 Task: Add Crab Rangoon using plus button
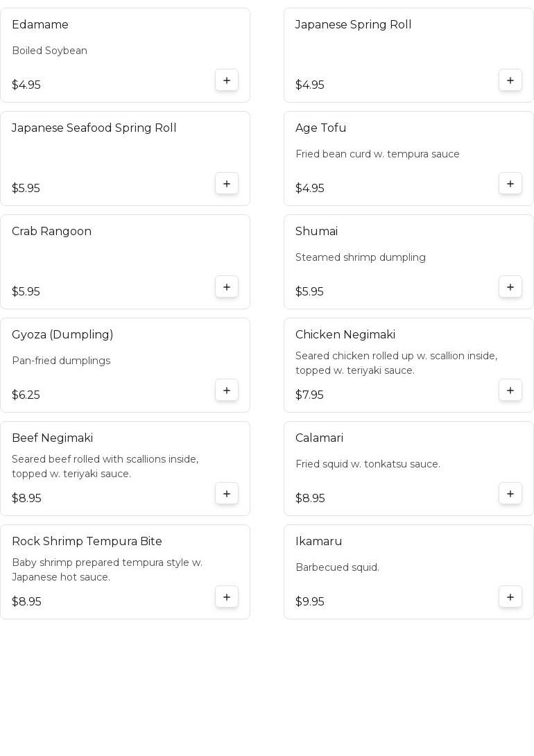(227, 287)
